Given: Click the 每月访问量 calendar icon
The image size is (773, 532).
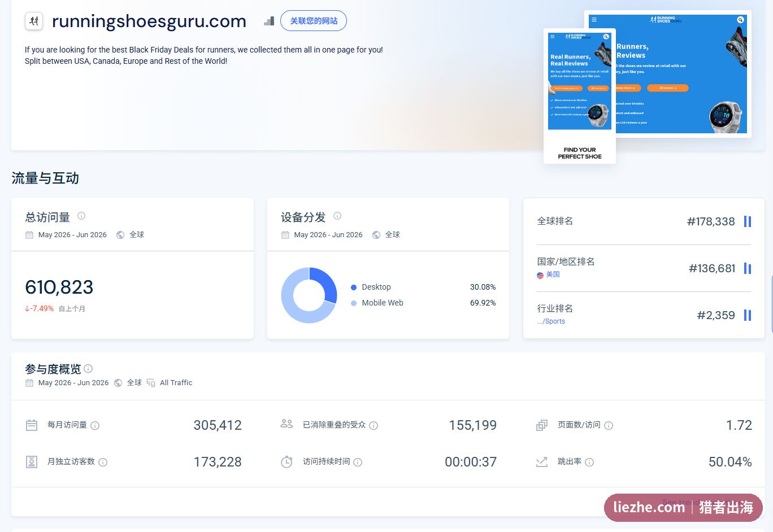Looking at the screenshot, I should pos(32,425).
